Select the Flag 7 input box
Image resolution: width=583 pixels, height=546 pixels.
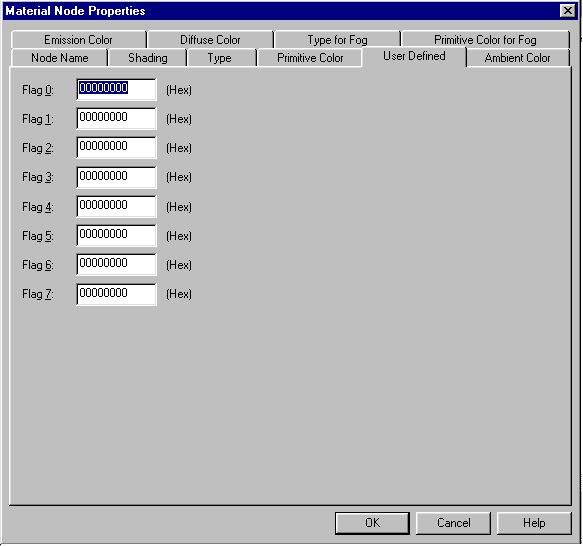pyautogui.click(x=116, y=294)
